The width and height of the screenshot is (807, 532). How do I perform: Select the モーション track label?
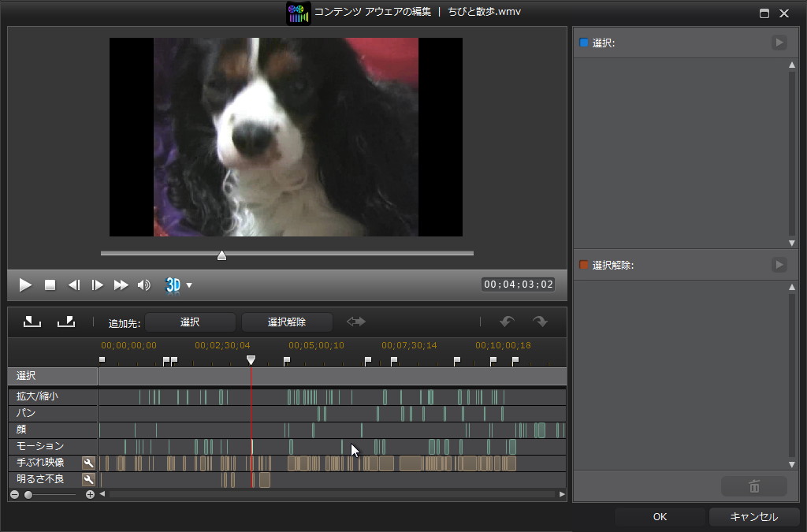(x=40, y=445)
